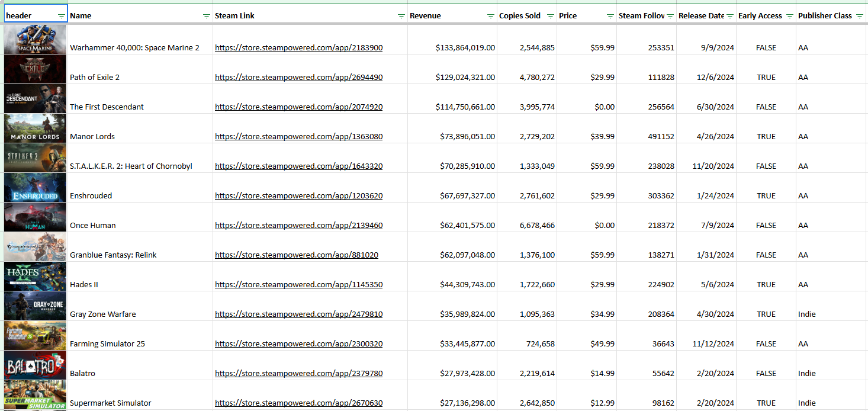Open the Steam link ending in app/2694490

[298, 78]
